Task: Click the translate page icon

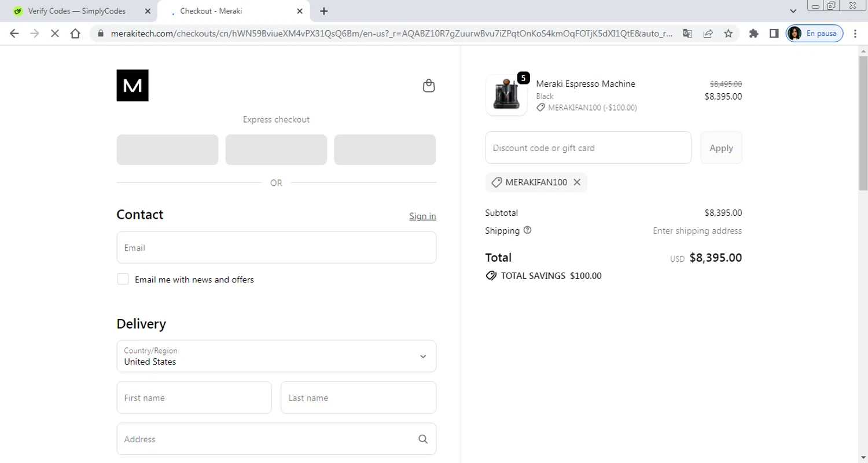Action: pos(687,34)
